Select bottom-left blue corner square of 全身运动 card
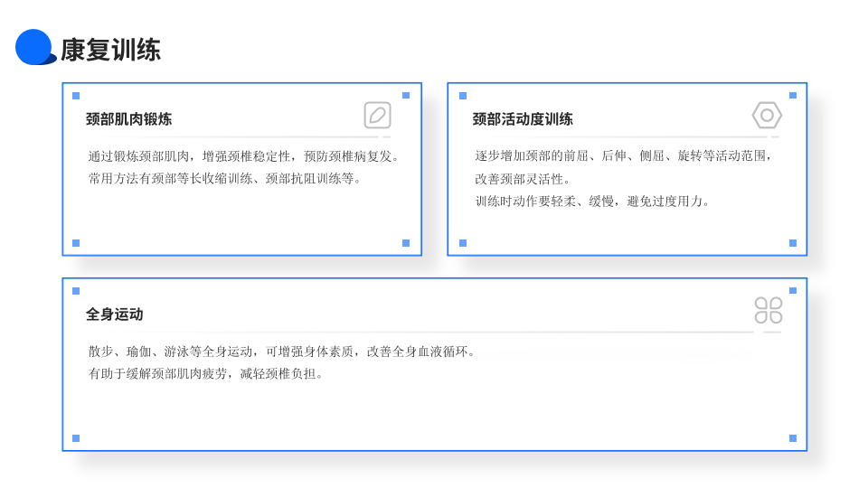868x488 pixels. pyautogui.click(x=76, y=438)
